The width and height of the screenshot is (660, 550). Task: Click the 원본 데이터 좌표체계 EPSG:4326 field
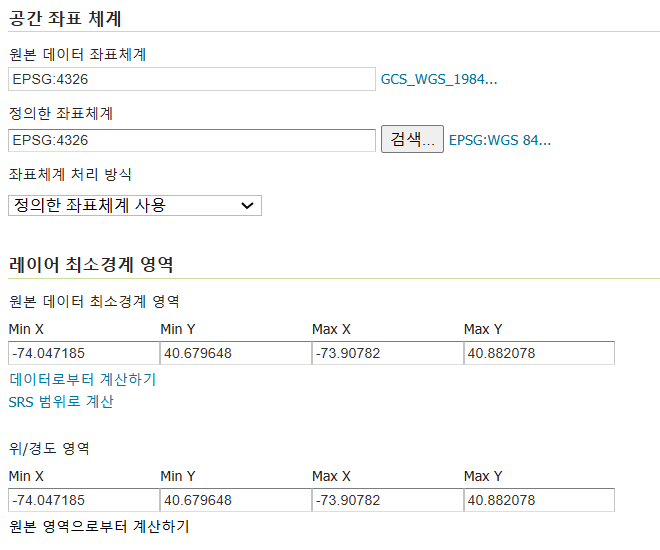coord(192,79)
